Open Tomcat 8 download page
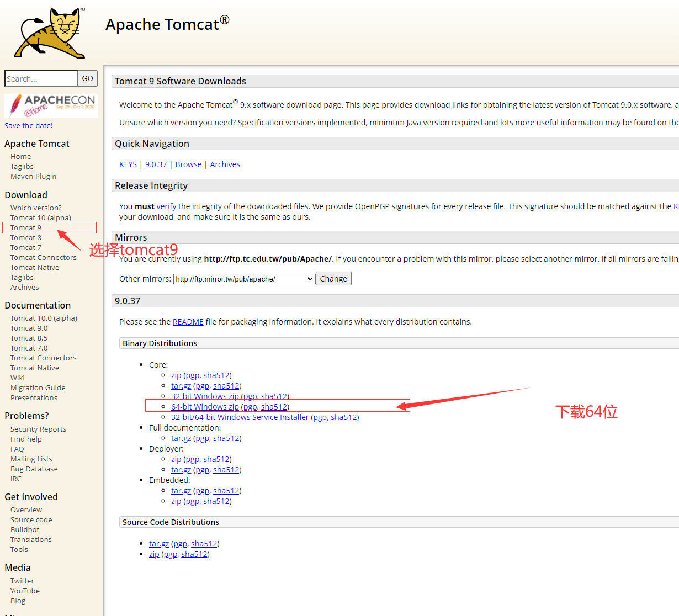The height and width of the screenshot is (616, 679). point(26,237)
